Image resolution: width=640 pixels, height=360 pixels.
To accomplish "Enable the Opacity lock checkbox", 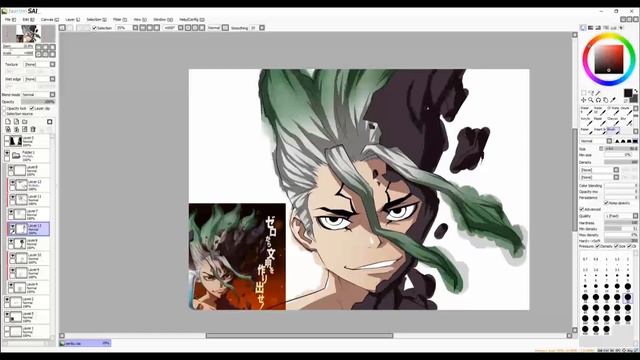I will (x=4, y=109).
